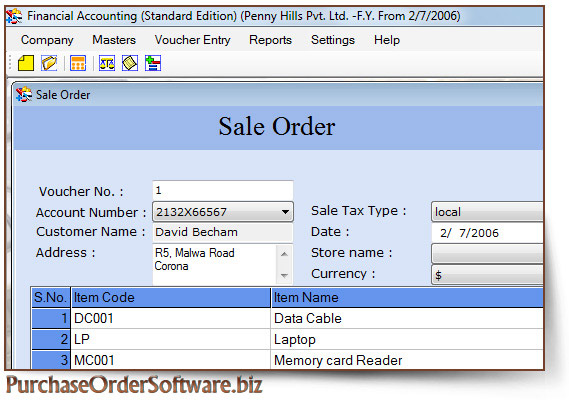Open company using the folder icon

49,63
